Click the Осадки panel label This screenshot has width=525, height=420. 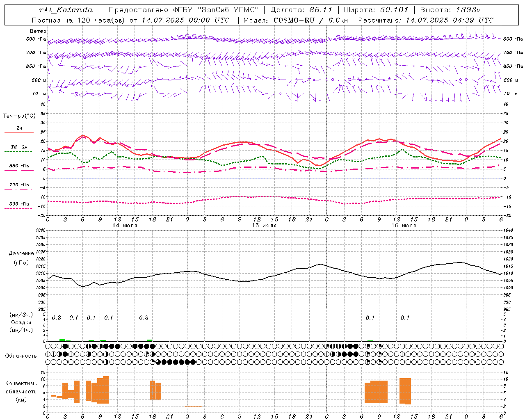pyautogui.click(x=21, y=322)
